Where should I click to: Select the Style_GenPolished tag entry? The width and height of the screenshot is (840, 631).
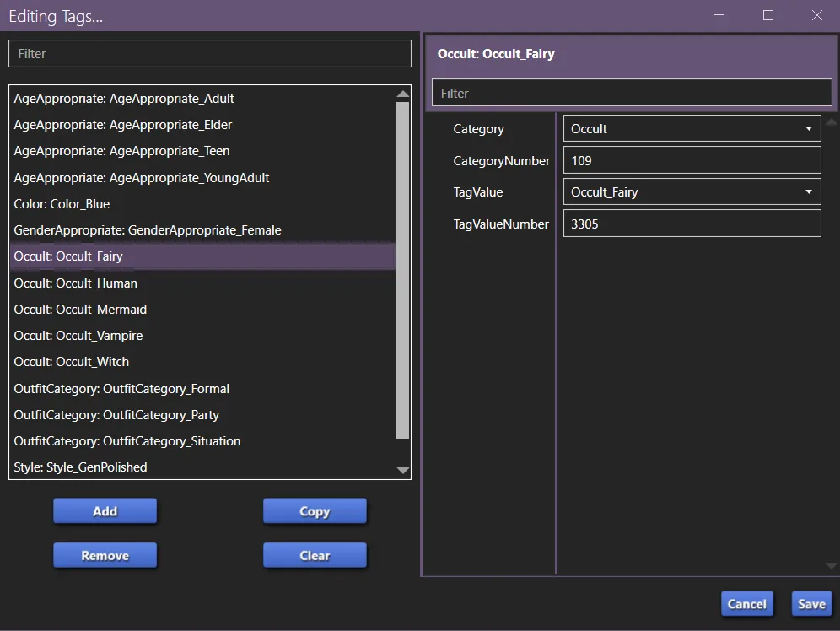click(80, 467)
